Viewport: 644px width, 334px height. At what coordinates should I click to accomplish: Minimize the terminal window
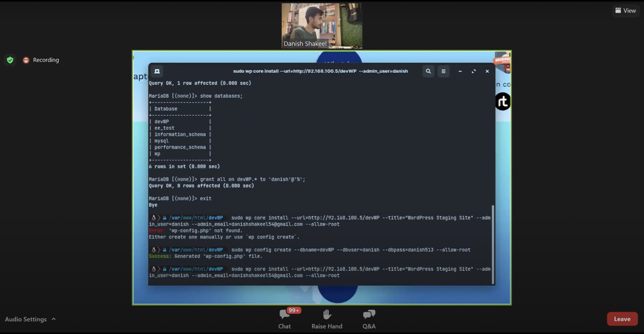(460, 71)
